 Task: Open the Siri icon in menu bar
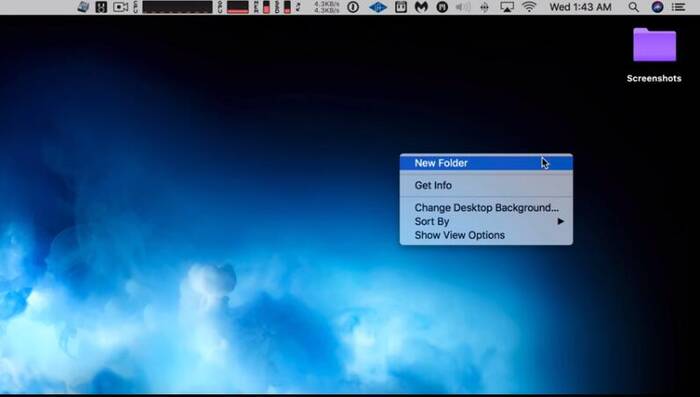tap(657, 7)
